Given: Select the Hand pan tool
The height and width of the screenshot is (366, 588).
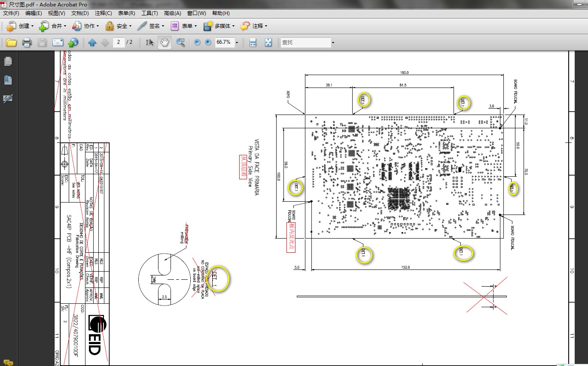Looking at the screenshot, I should 165,42.
